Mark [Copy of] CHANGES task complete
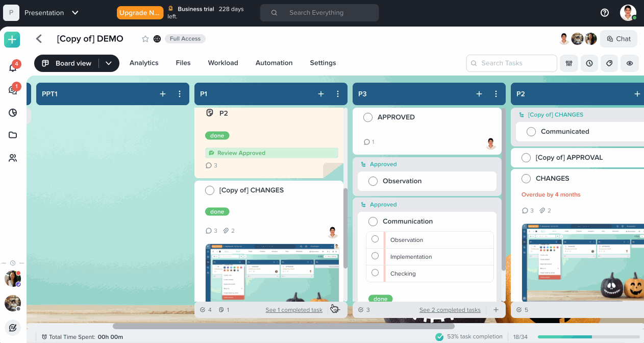This screenshot has height=343, width=644. coord(210,190)
